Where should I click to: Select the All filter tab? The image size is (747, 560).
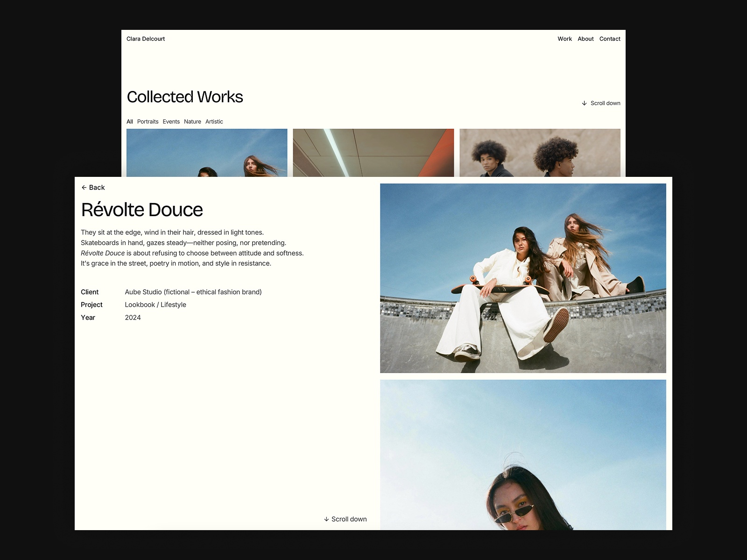coord(130,121)
